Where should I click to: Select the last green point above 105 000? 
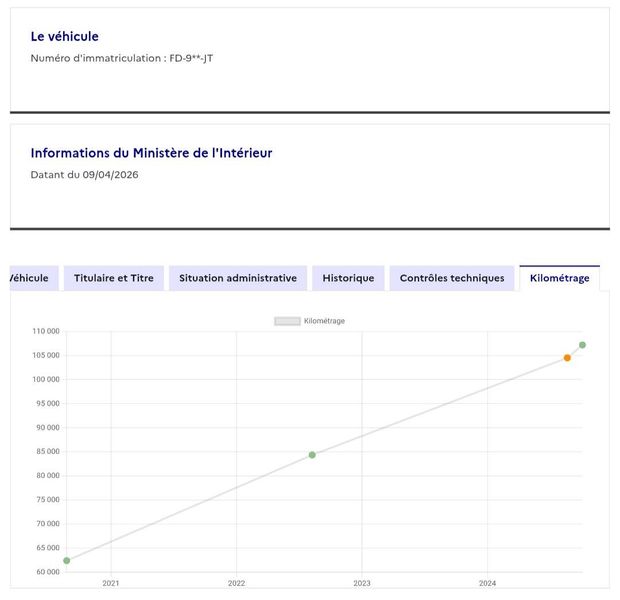(x=582, y=345)
